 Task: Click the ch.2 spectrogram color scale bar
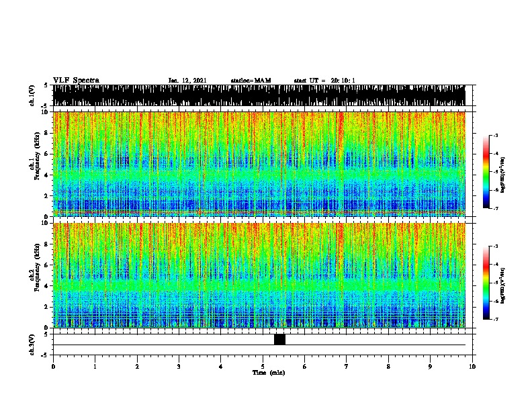point(486,283)
